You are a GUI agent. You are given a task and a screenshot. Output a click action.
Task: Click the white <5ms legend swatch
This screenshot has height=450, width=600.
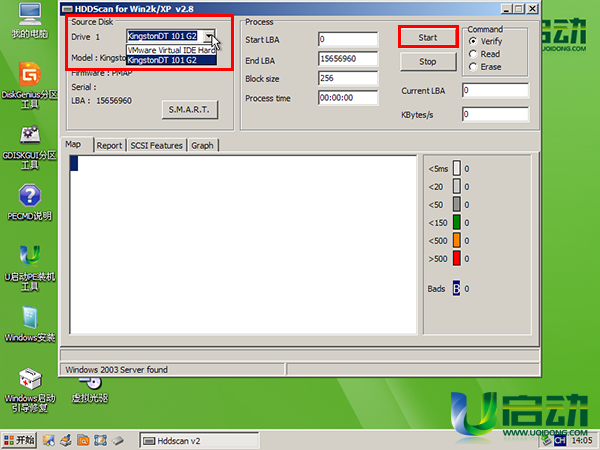coord(457,168)
